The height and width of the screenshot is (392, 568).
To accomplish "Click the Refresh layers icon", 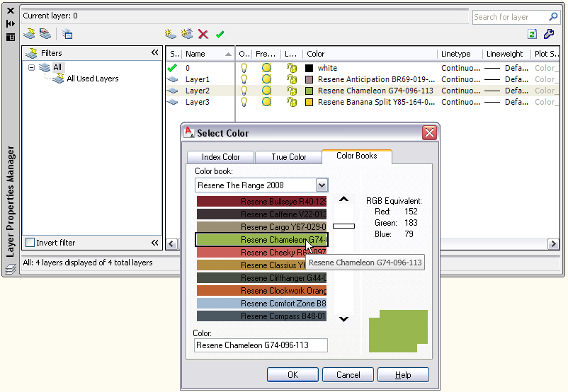I will tap(532, 34).
